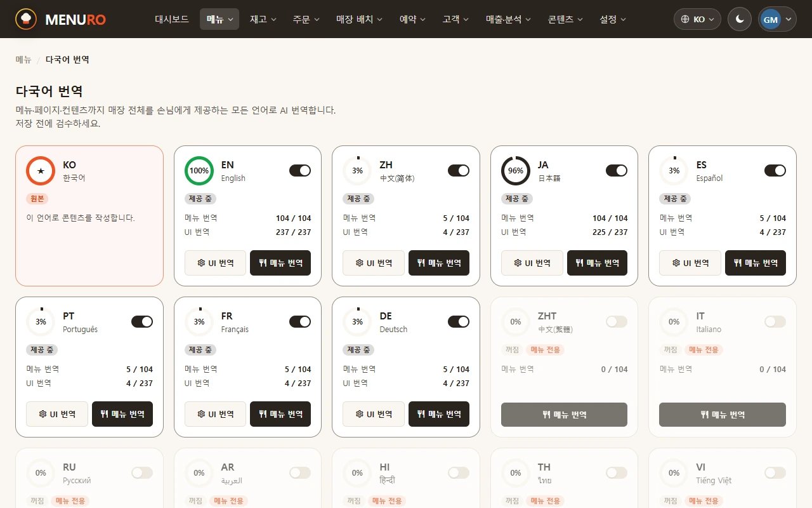Click 메뉴 번역 button on the IT card
812x508 pixels.
point(723,415)
